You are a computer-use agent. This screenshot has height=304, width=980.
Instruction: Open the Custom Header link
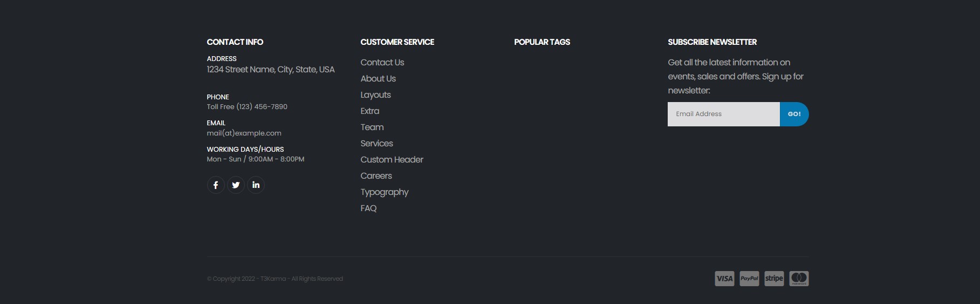coord(392,160)
